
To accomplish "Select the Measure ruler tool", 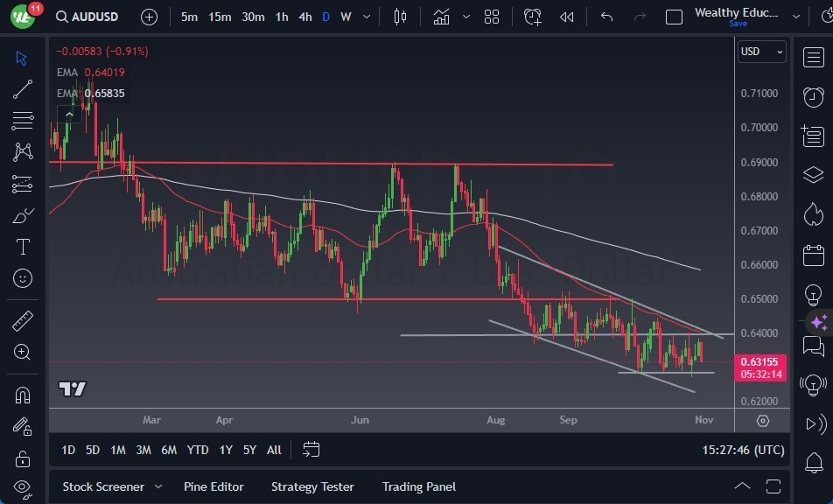I will click(x=22, y=320).
